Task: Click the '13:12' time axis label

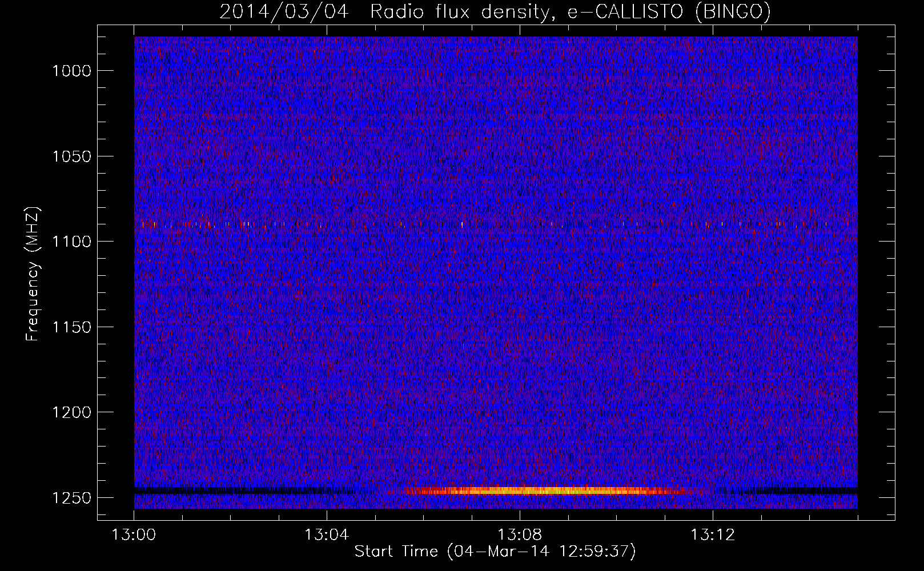Action: coord(713,535)
